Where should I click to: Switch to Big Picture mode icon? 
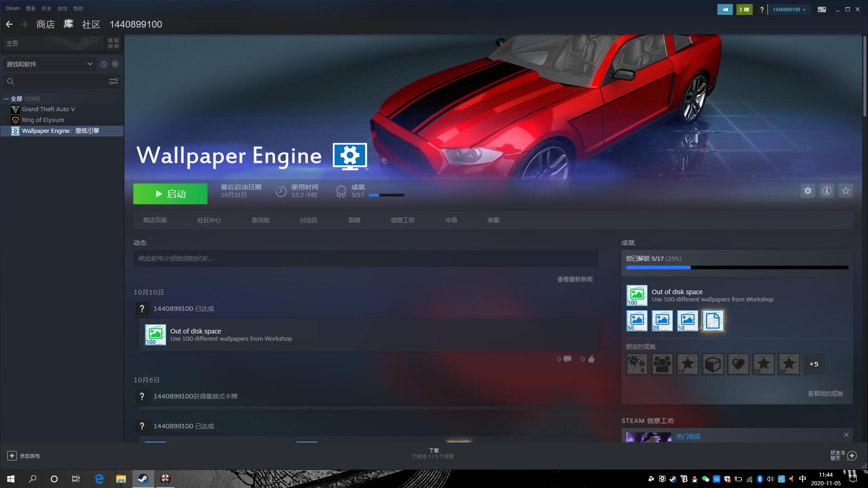(822, 9)
